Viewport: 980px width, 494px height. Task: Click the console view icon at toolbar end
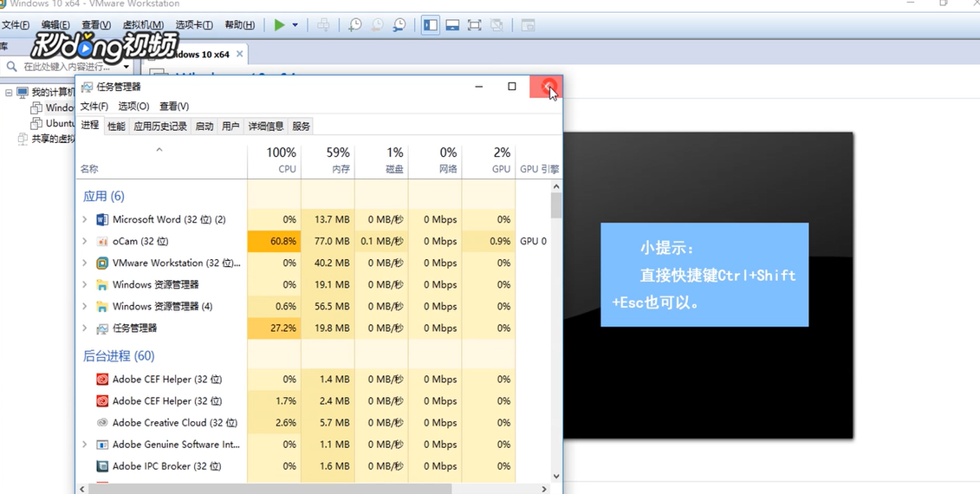pos(528,25)
